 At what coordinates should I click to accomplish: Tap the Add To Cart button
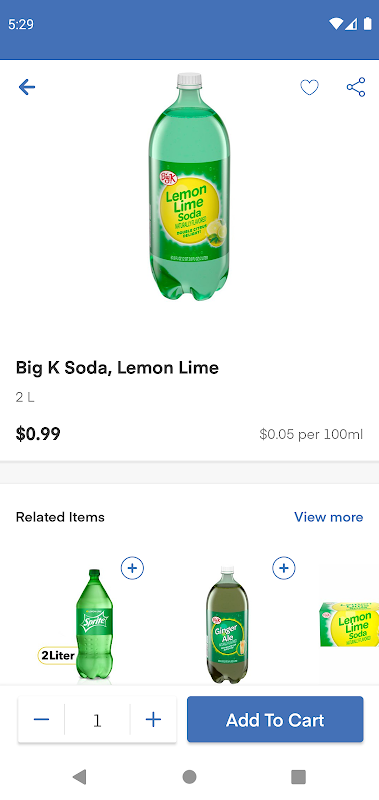click(275, 719)
